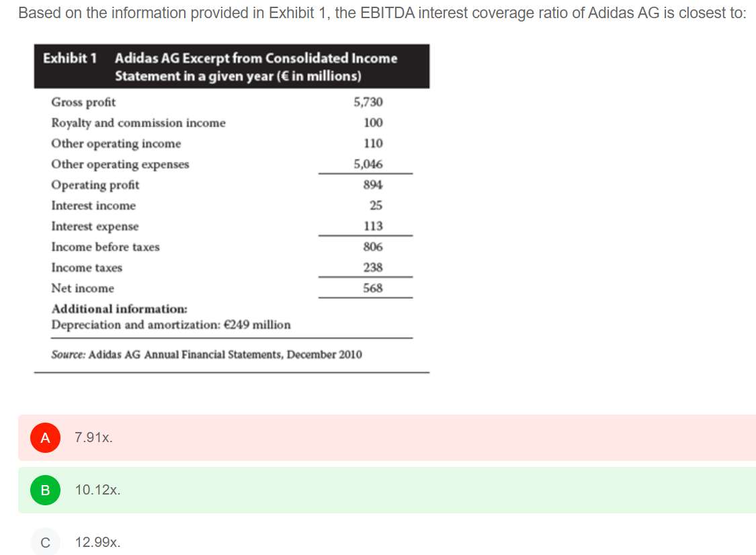This screenshot has width=756, height=555.
Task: Choose the C answer circle
Action: tap(45, 542)
